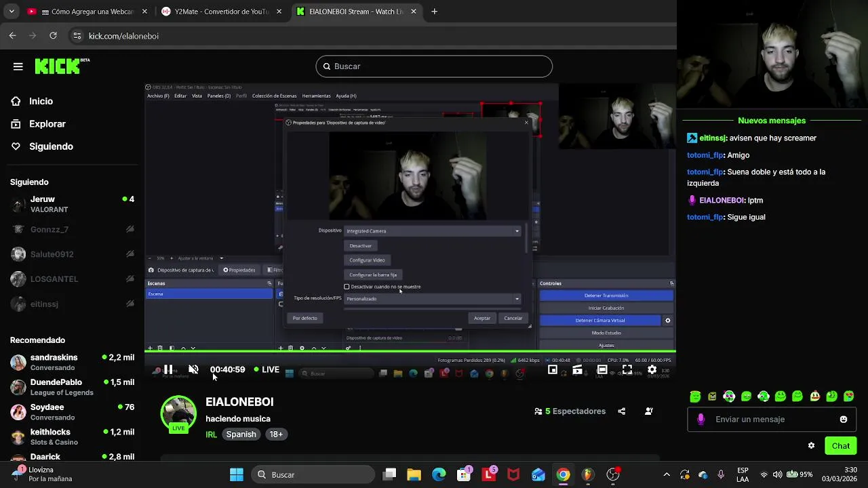The width and height of the screenshot is (868, 488).
Task: Open Jeruw's VALORANT channel
Action: point(72,204)
